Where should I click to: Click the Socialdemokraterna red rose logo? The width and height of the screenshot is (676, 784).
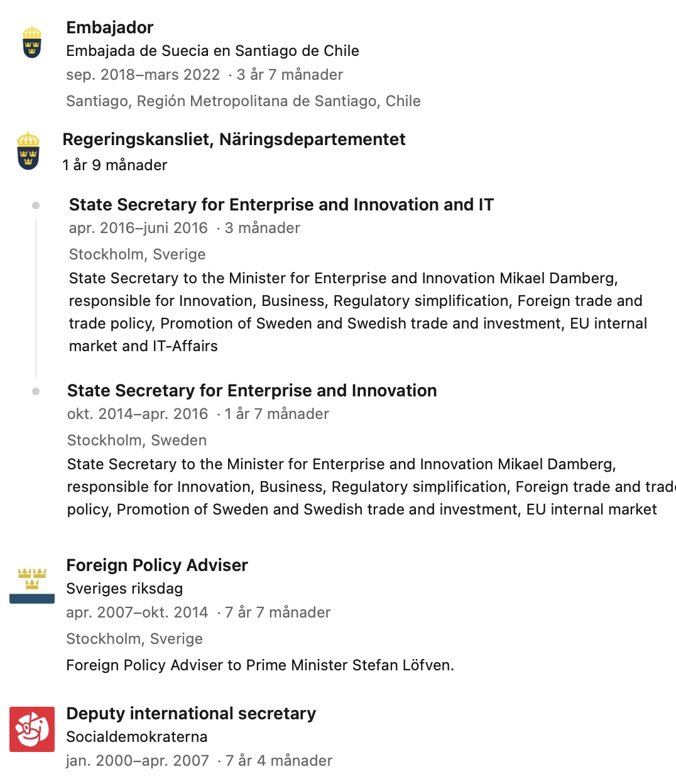[32, 729]
